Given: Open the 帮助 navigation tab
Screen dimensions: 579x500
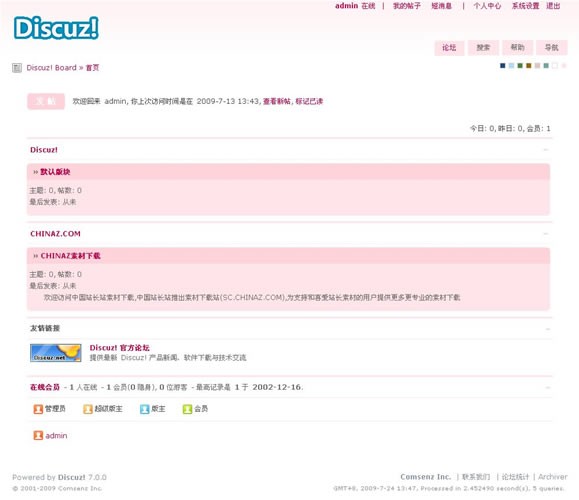Looking at the screenshot, I should tap(517, 48).
